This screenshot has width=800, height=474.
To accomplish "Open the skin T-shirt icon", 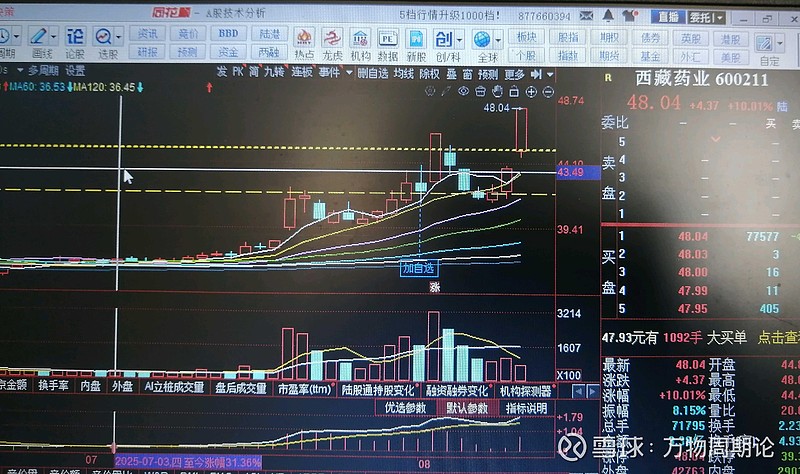I will 630,16.
